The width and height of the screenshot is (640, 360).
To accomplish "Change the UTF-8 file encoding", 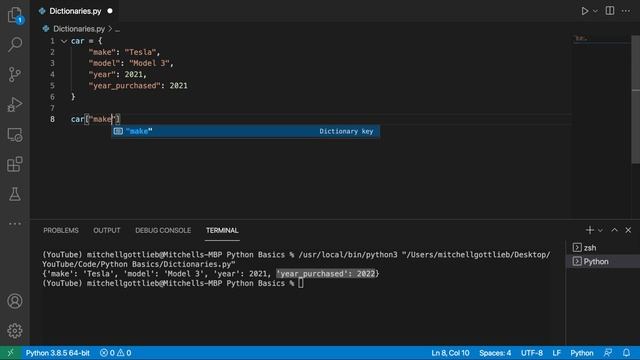I will pos(531,353).
